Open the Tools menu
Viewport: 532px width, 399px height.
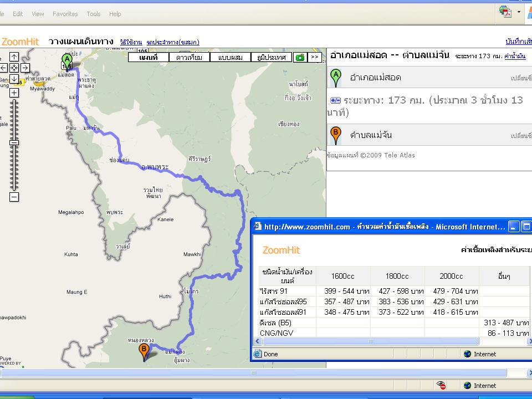tap(94, 14)
